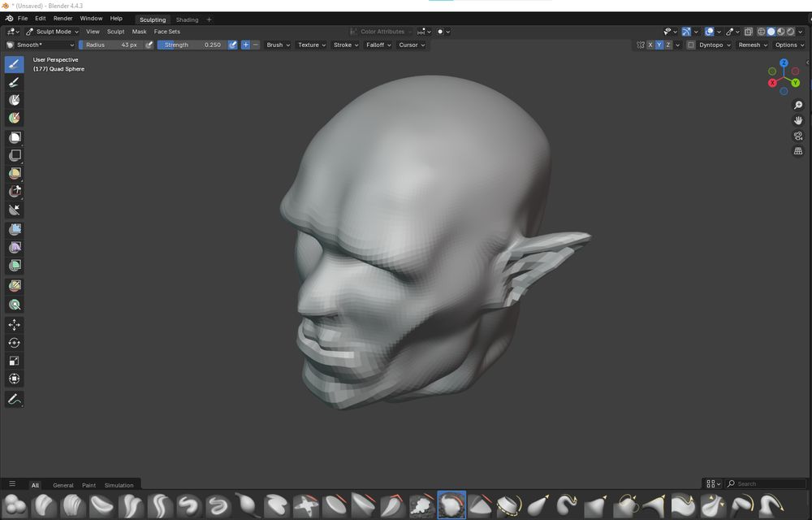This screenshot has width=812, height=520.
Task: Expand the Remesh dropdown
Action: [752, 45]
